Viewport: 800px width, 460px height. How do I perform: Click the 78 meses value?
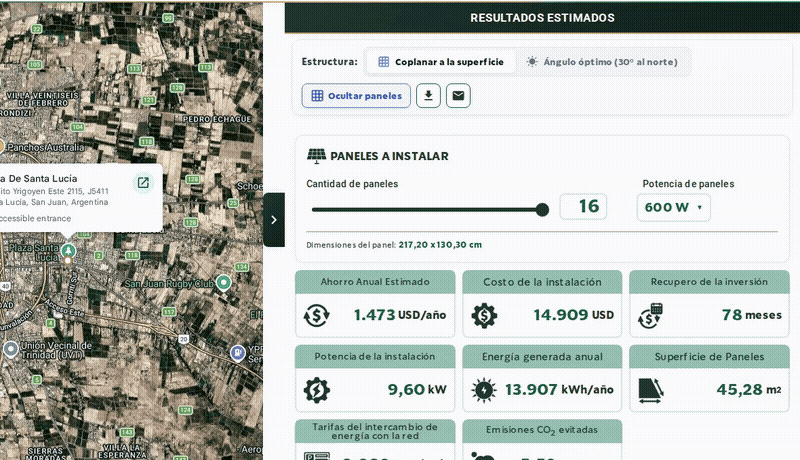click(x=752, y=315)
